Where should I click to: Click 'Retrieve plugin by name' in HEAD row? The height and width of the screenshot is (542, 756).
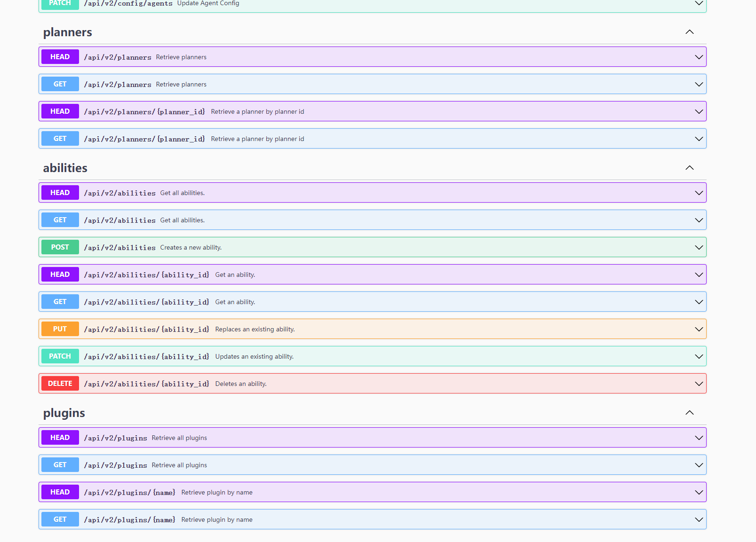pyautogui.click(x=217, y=492)
